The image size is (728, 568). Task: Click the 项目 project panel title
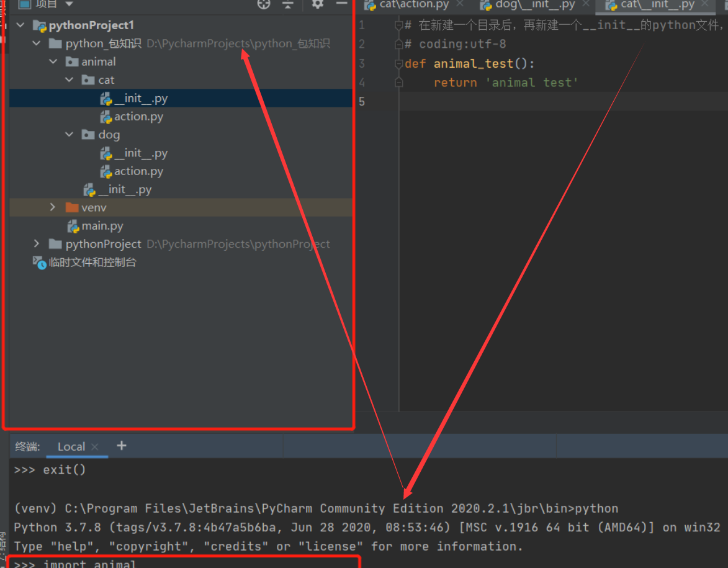click(46, 4)
